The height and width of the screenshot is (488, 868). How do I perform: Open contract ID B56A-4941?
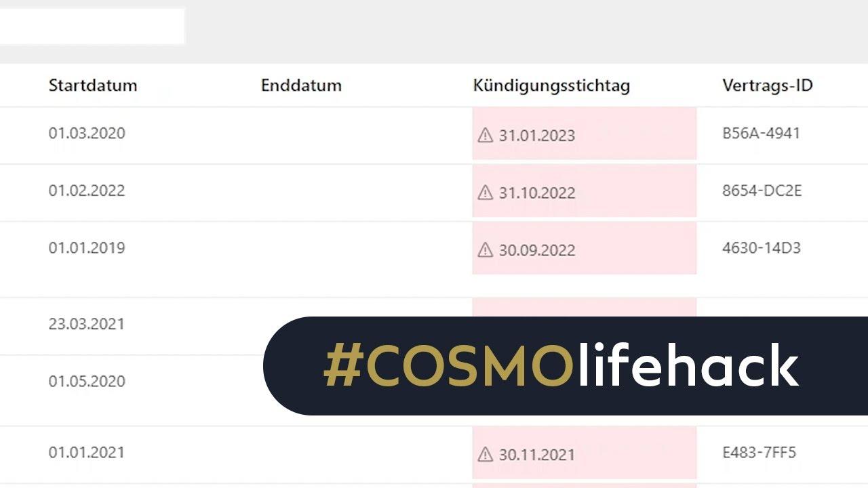761,133
